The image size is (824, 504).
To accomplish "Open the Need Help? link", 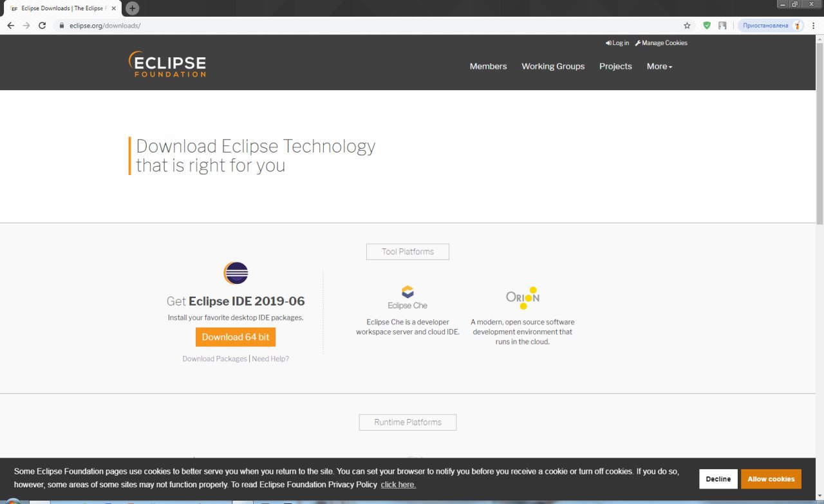I will (270, 359).
